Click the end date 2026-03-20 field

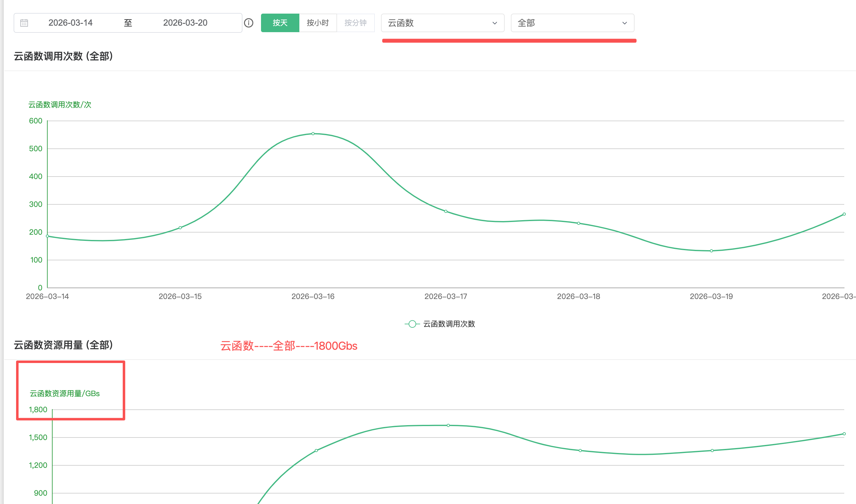pyautogui.click(x=185, y=23)
